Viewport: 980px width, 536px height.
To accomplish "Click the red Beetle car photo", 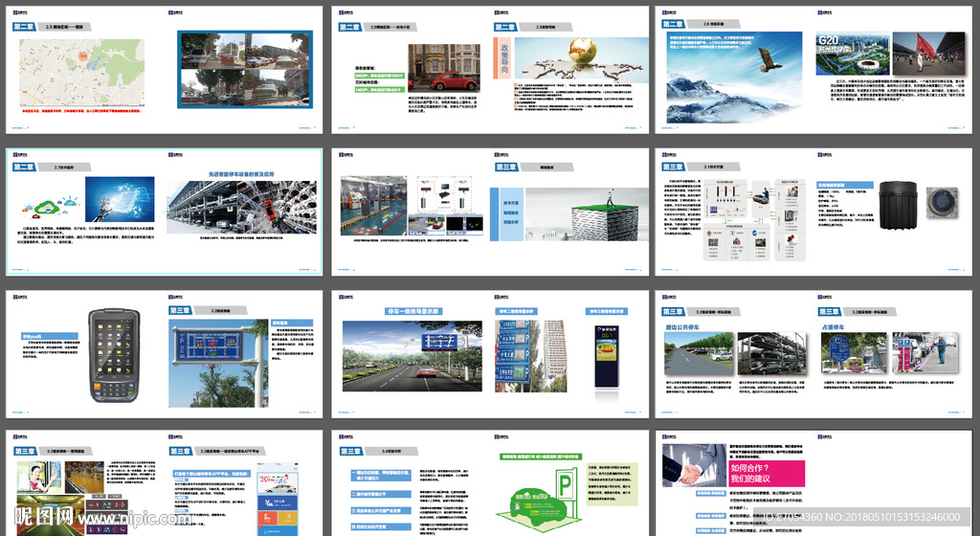I will point(444,68).
